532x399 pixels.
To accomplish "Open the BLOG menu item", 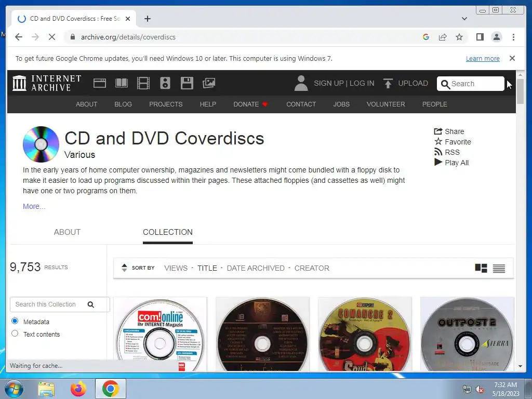I will pos(123,104).
